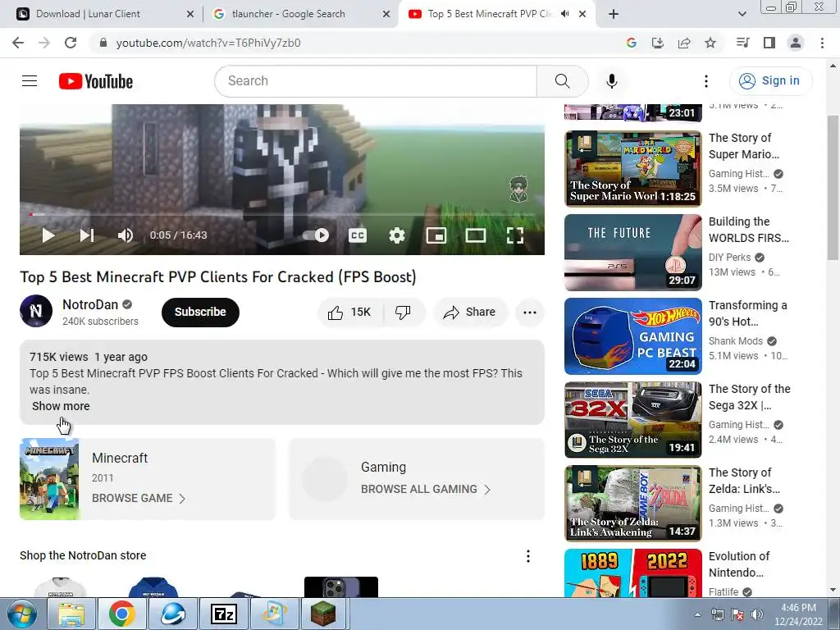Screen dimensions: 840x630
Task: Open The Story of Super Mario video thumbnail
Action: point(633,169)
